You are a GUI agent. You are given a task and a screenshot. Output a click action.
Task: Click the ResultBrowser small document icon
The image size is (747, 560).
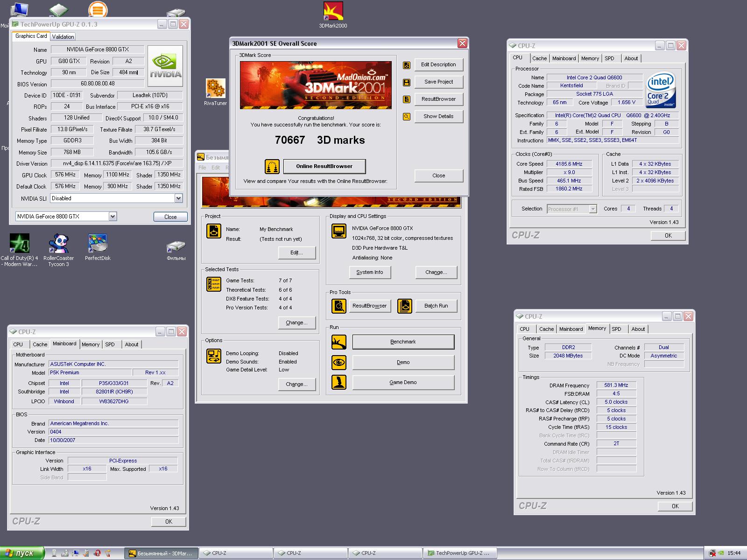click(407, 99)
